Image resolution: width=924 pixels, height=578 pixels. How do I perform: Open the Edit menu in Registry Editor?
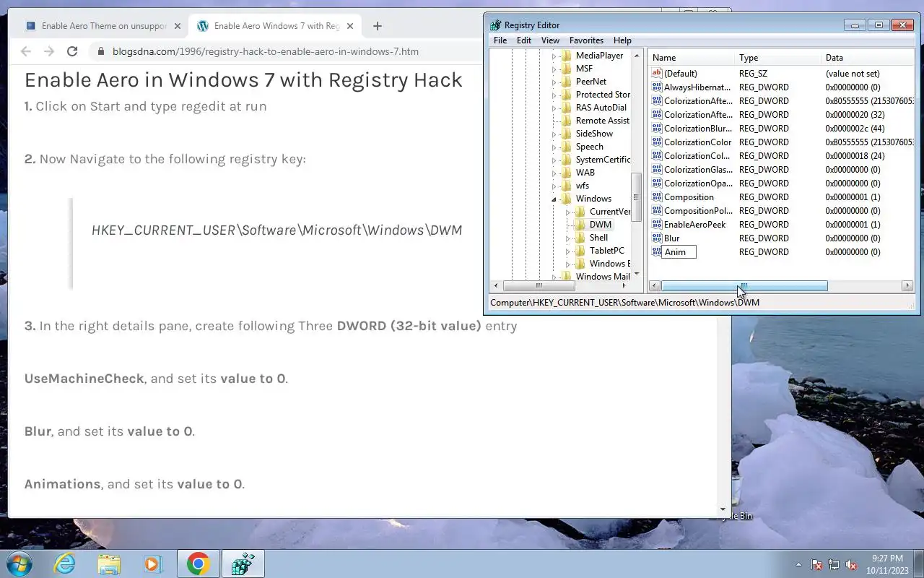point(524,40)
